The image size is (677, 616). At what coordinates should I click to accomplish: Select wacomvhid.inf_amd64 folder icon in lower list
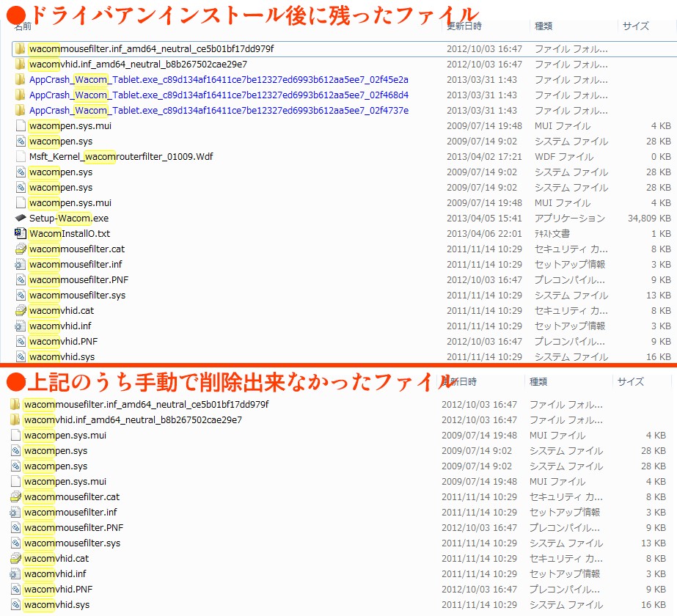pos(15,419)
